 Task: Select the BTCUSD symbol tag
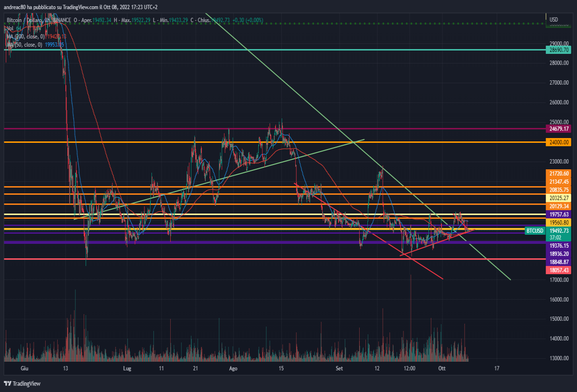[535, 231]
